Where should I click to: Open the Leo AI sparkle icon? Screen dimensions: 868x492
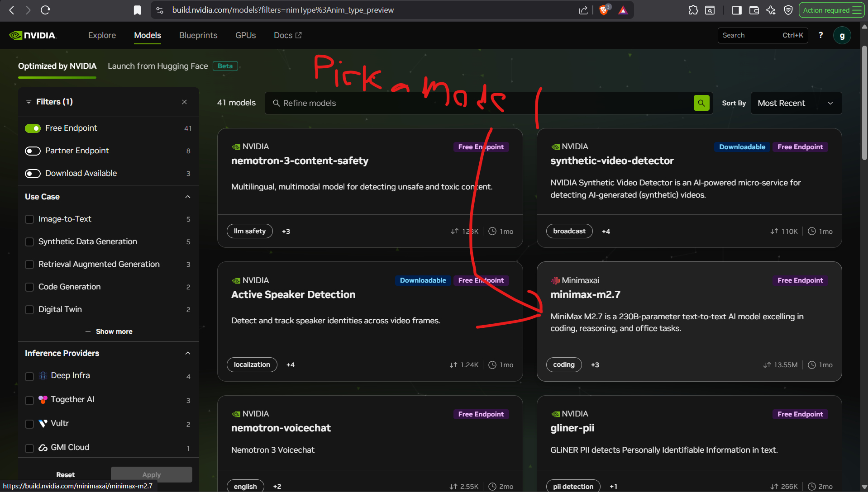771,10
